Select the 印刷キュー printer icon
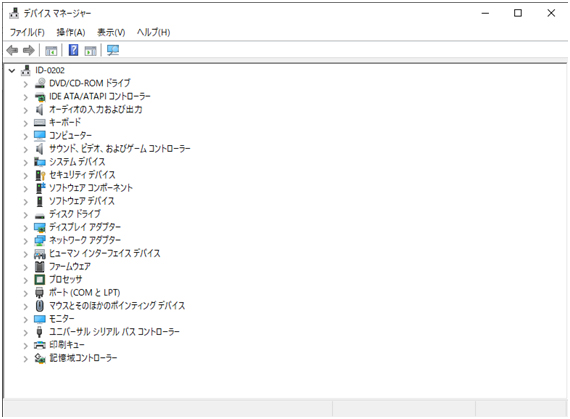The image size is (570, 419). click(x=40, y=345)
